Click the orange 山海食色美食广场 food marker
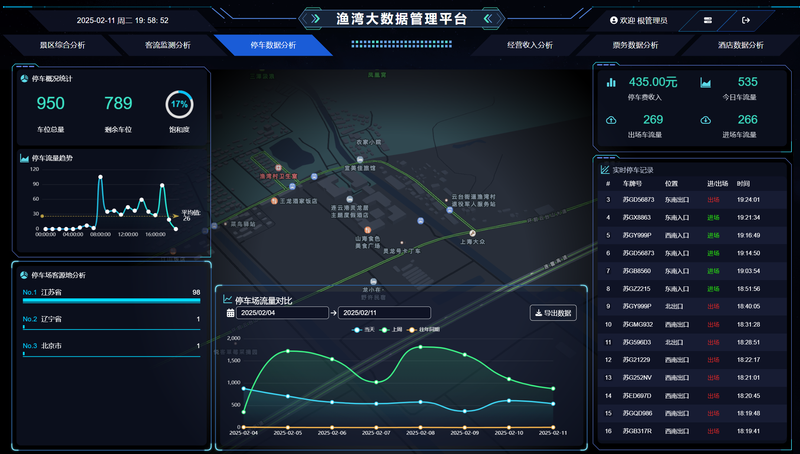The image size is (800, 454). 367,230
